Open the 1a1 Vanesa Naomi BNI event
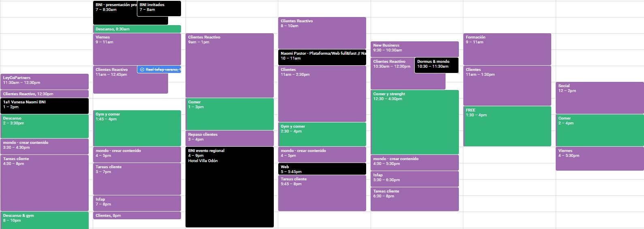 click(45, 105)
